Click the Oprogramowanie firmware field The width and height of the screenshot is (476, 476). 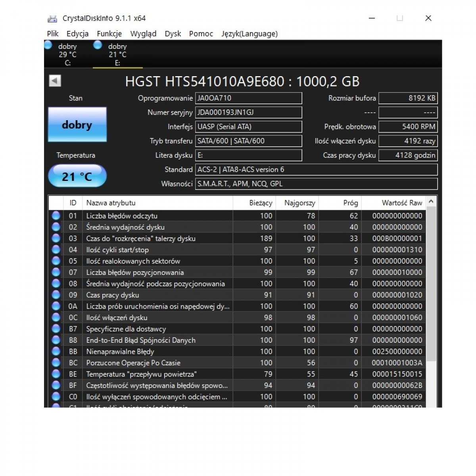[248, 98]
